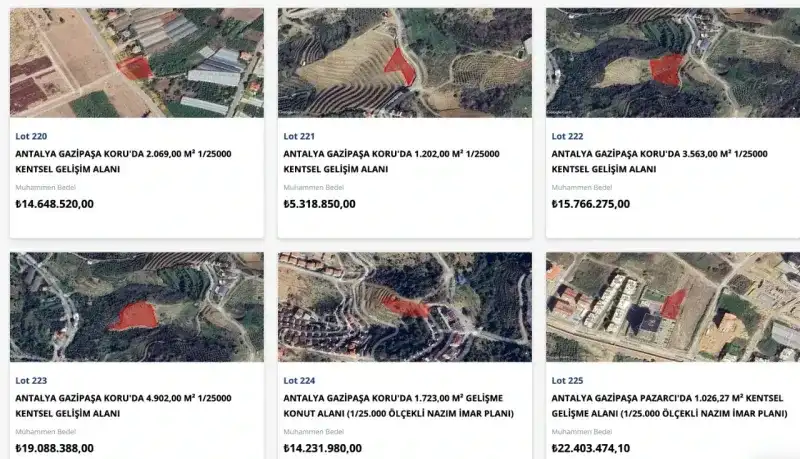Screen dimensions: 800x459
Task: Click the Lot 221 label link
Action: (x=299, y=136)
